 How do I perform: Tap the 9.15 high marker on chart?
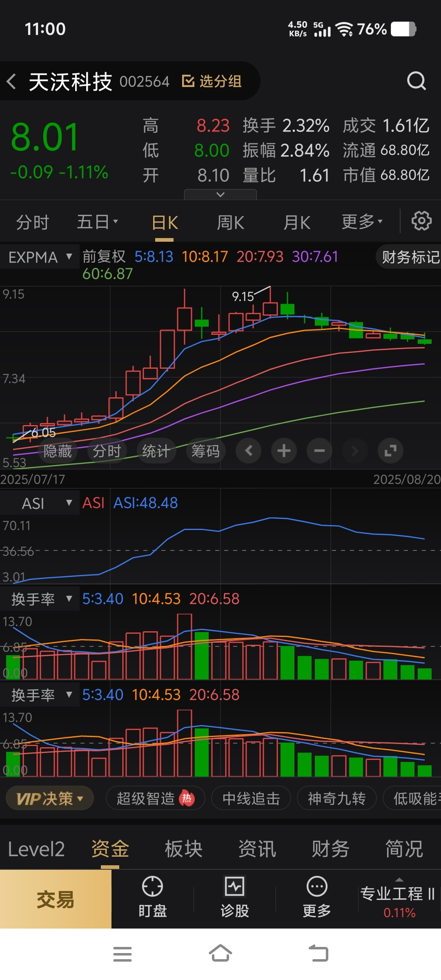tap(243, 296)
